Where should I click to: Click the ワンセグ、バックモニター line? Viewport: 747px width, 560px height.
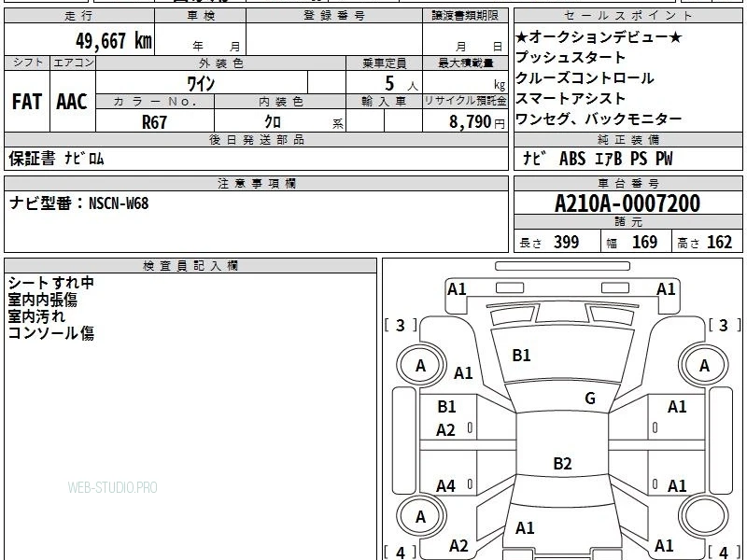(x=599, y=119)
